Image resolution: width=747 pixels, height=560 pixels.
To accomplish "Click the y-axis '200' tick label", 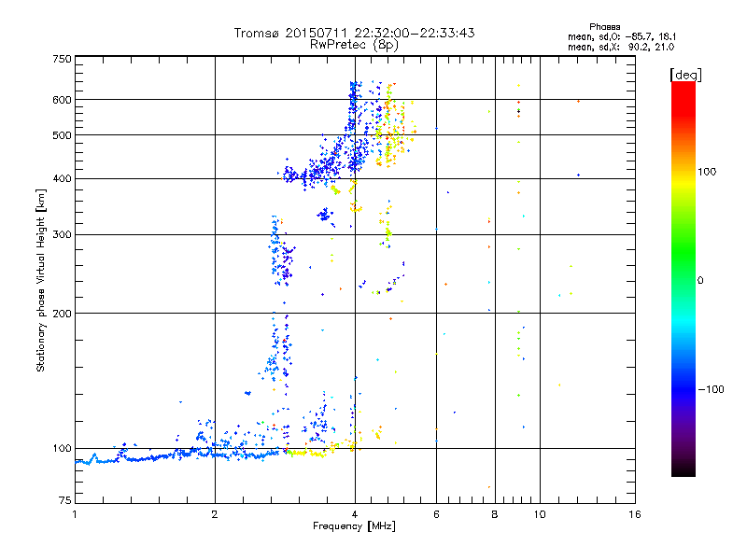I will pos(62,314).
